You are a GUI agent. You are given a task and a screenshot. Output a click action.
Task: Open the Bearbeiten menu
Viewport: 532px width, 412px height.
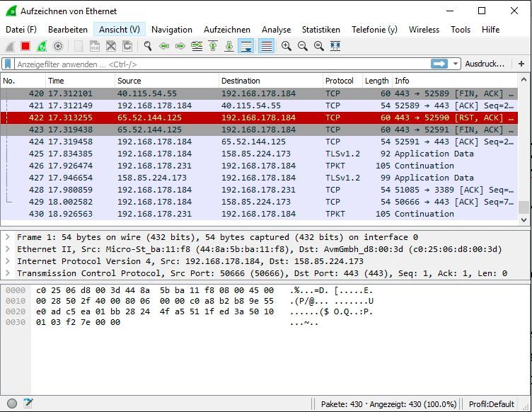[68, 30]
